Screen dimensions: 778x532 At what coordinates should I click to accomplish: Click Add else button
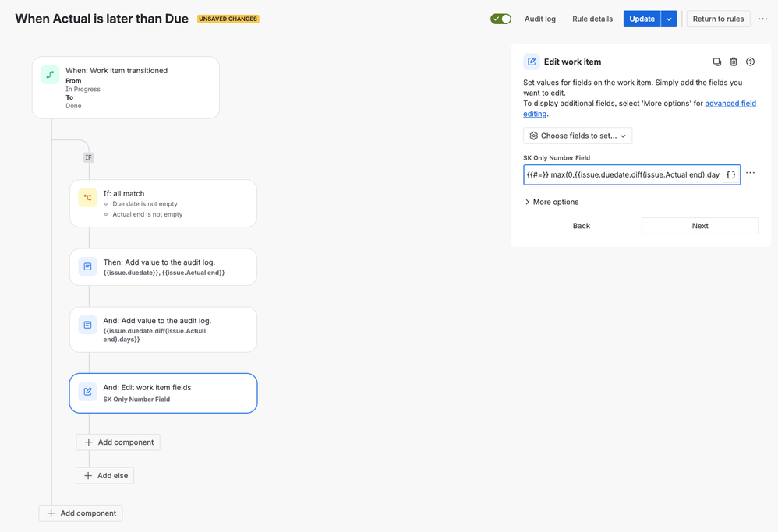[x=105, y=475]
